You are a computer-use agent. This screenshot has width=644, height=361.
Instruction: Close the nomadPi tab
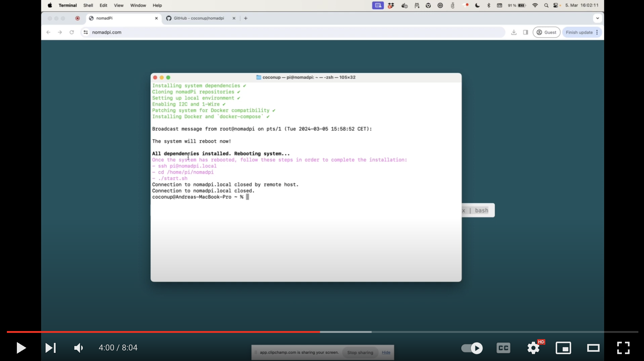coord(156,18)
